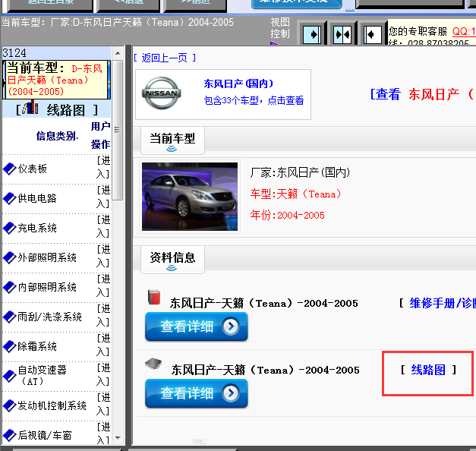Click the sidebar vertical scrollbar thumb
Screen dimensions: 476x451
point(117,130)
